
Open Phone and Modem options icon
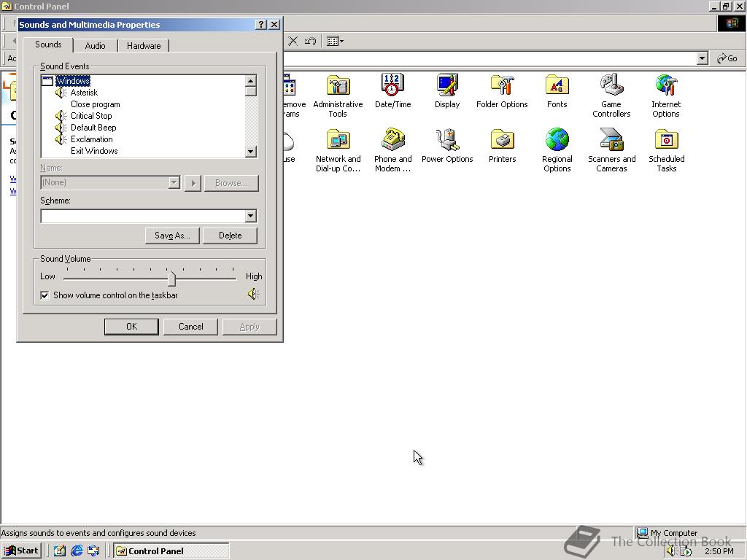392,140
